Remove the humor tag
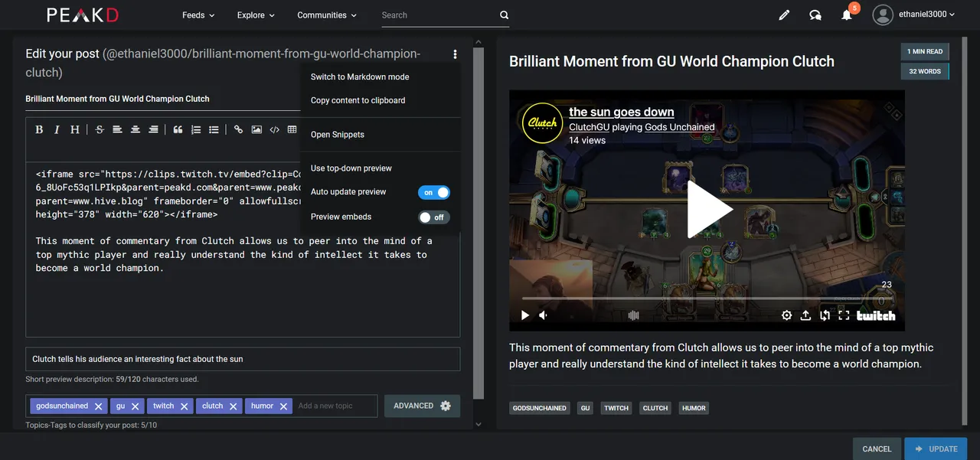 click(x=283, y=406)
